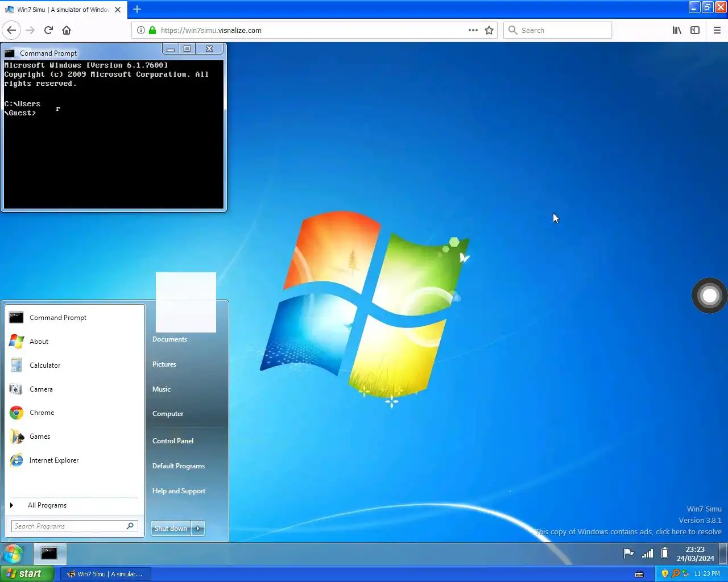This screenshot has width=728, height=582.
Task: Click the floating circular assist button
Action: tap(709, 296)
